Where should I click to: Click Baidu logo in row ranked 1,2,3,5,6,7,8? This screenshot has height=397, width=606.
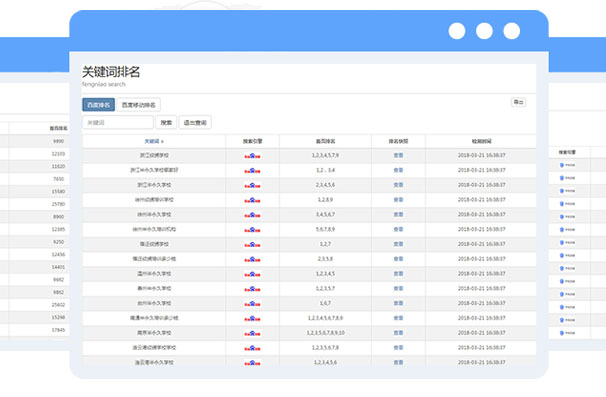coord(252,348)
